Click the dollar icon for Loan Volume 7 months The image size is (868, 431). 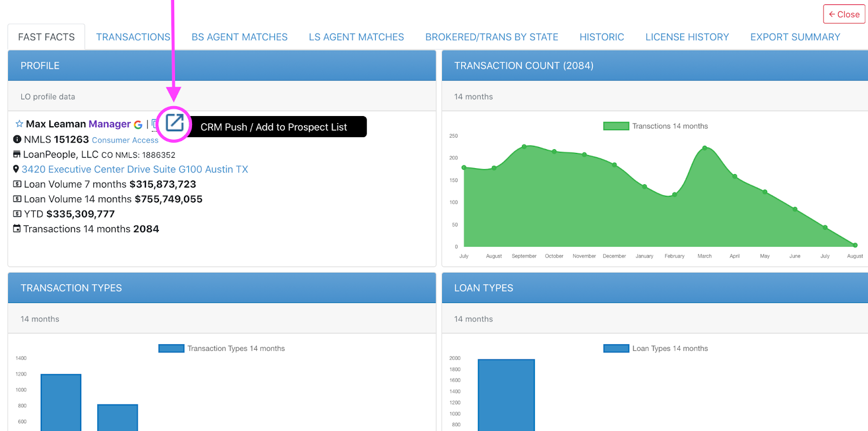click(x=17, y=184)
